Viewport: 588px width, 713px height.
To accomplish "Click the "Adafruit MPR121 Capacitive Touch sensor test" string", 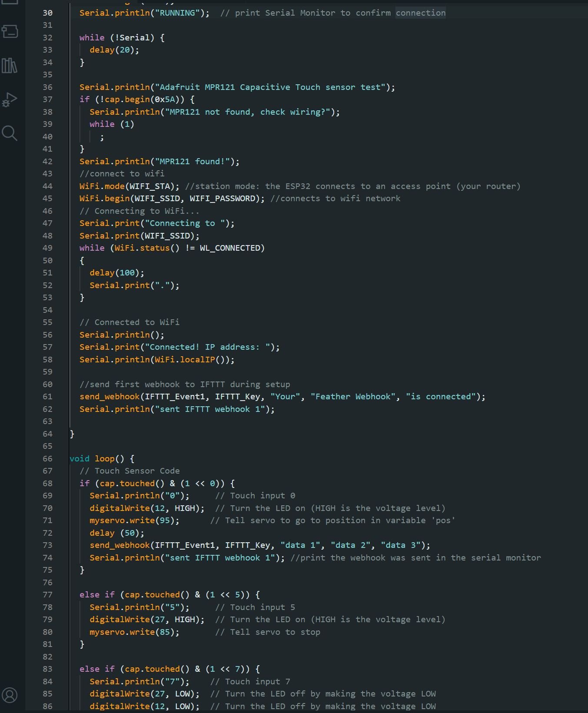I will (x=270, y=87).
